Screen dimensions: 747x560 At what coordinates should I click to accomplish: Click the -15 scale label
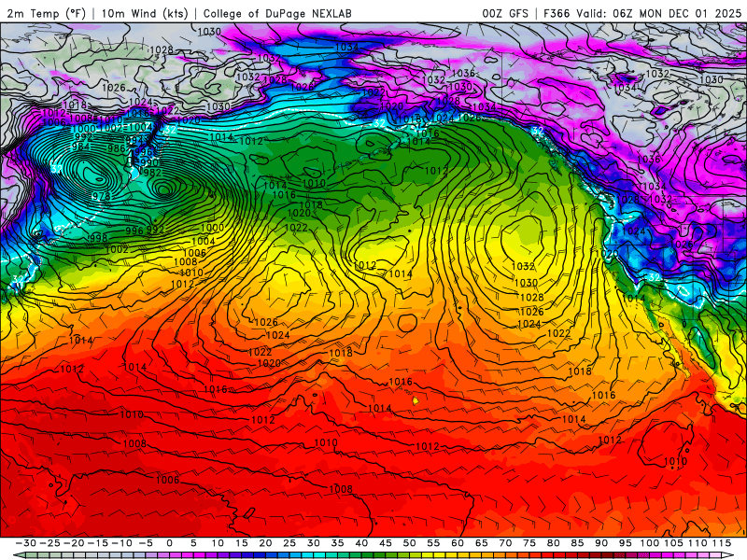coord(98,543)
